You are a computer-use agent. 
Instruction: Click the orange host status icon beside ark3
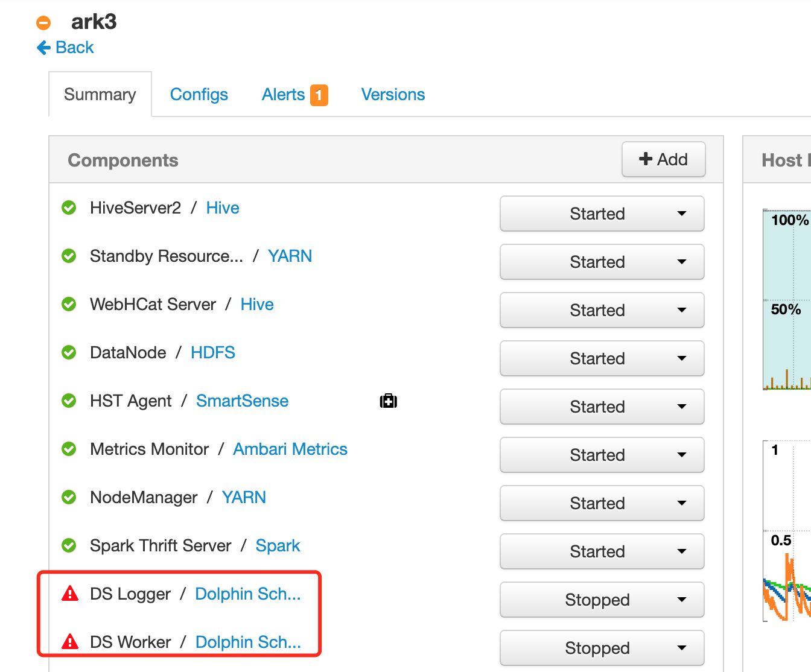click(43, 23)
